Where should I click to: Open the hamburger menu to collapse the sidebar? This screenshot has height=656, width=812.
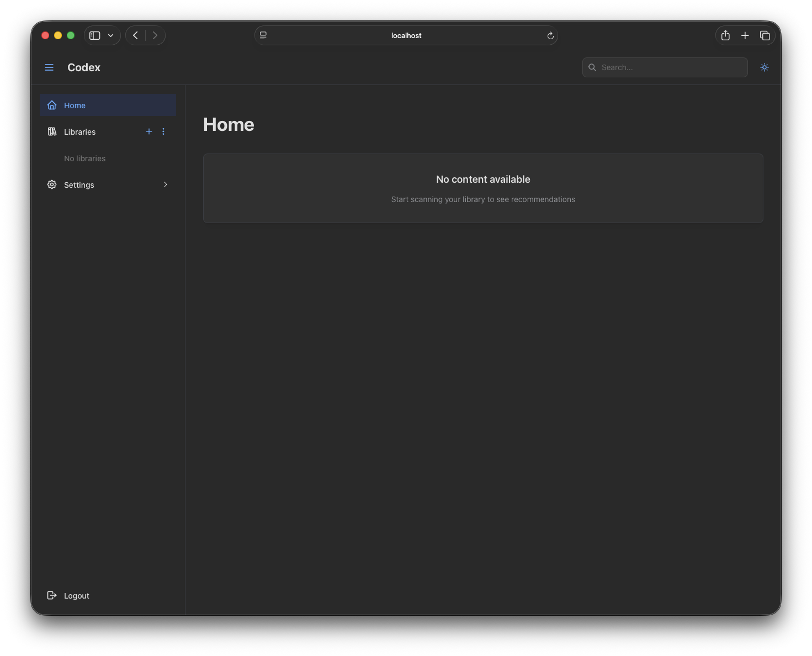coord(49,67)
